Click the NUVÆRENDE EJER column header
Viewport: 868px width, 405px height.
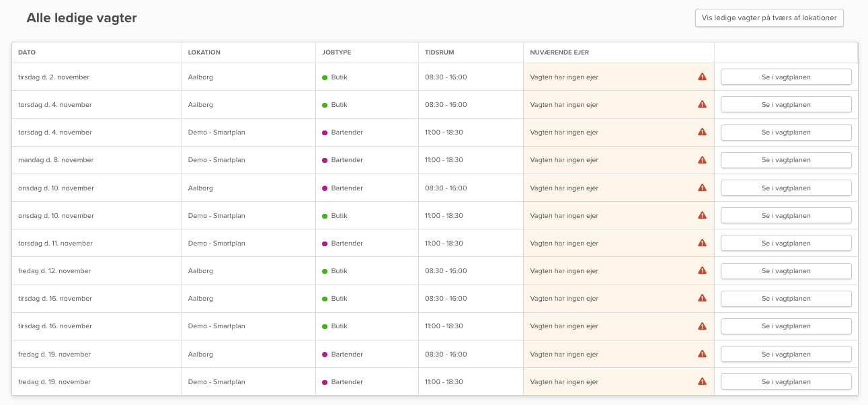pos(559,52)
